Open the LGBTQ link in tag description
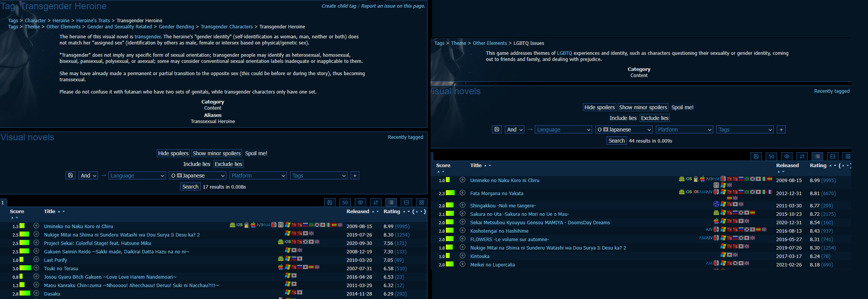868x299 pixels. pos(564,53)
